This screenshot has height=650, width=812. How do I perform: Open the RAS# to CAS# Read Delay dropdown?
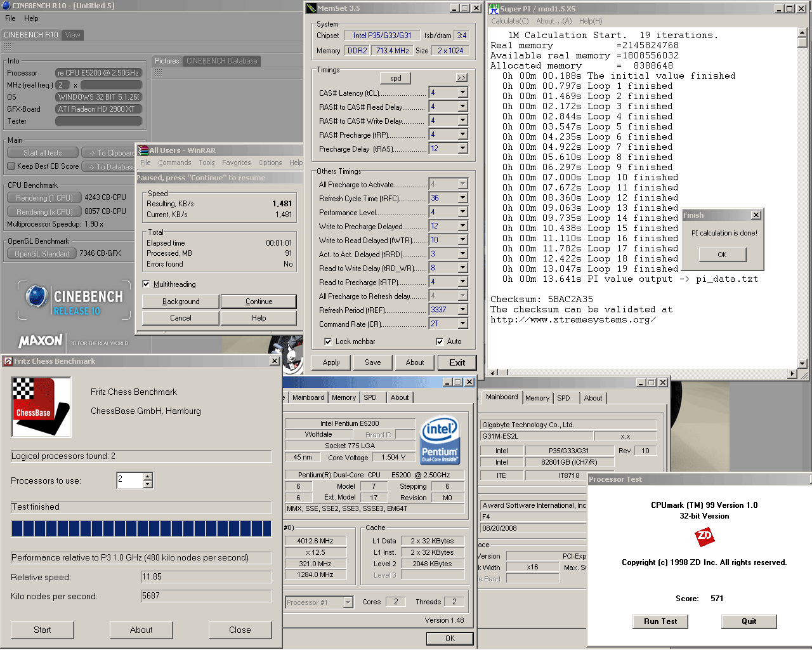point(462,107)
